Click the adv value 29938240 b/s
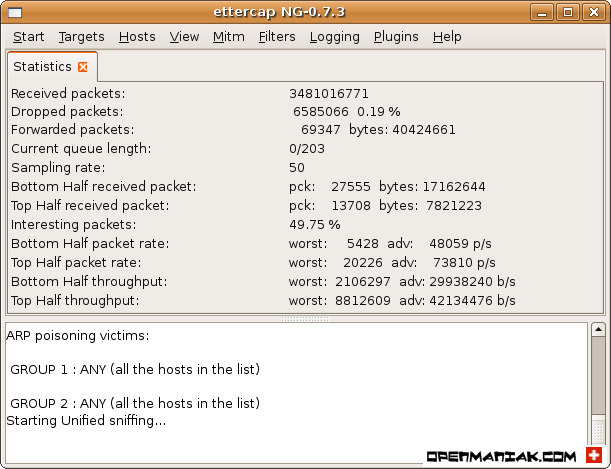Screen dimensions: 611x469 472,282
